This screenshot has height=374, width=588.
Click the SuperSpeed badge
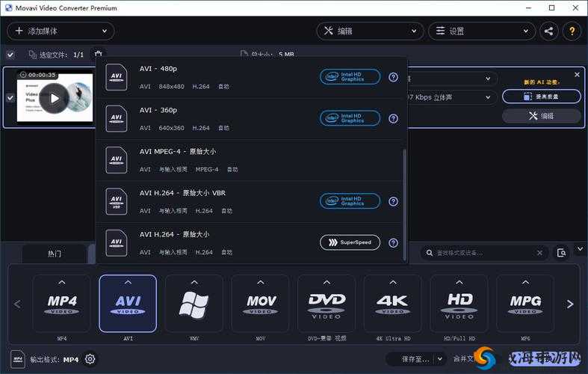(350, 242)
